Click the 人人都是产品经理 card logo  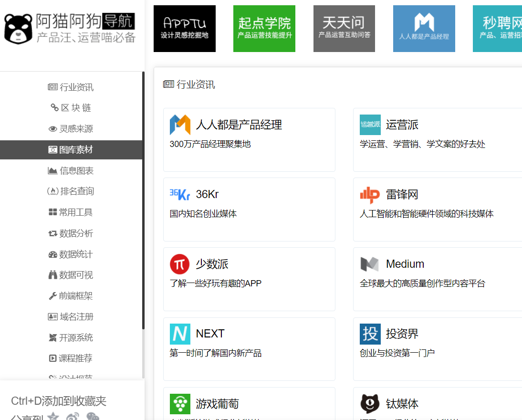click(180, 125)
